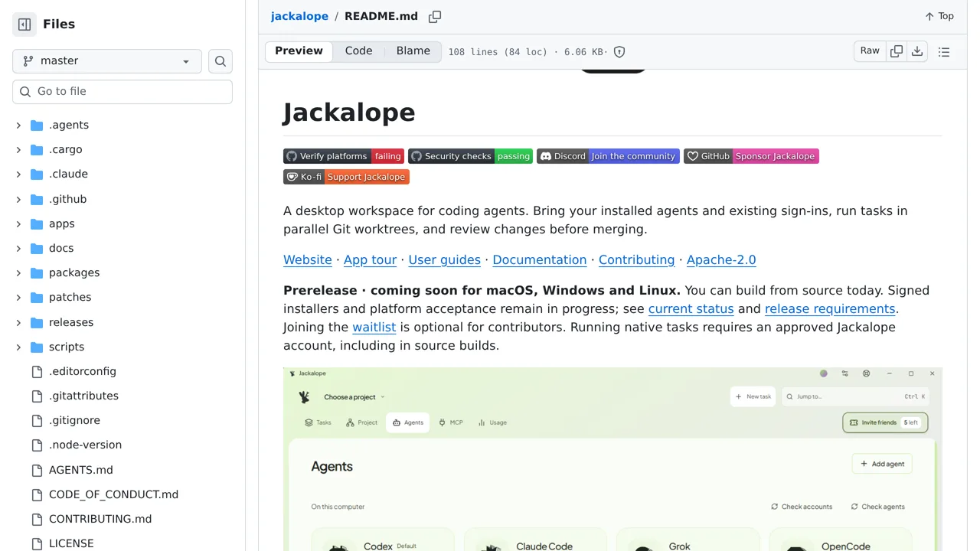Open the Discord Join the community badge
This screenshot has width=980, height=551.
pos(608,156)
